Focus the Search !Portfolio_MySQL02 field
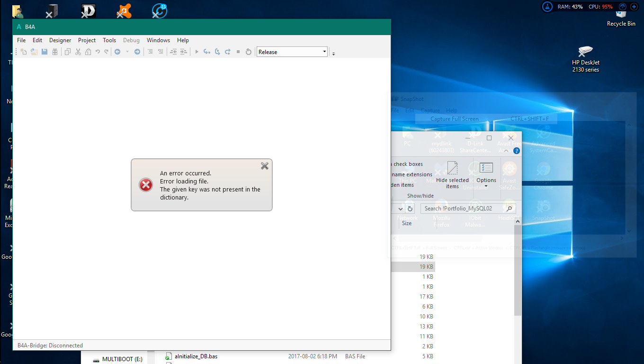Viewport: 644px width, 364px height. (468, 209)
